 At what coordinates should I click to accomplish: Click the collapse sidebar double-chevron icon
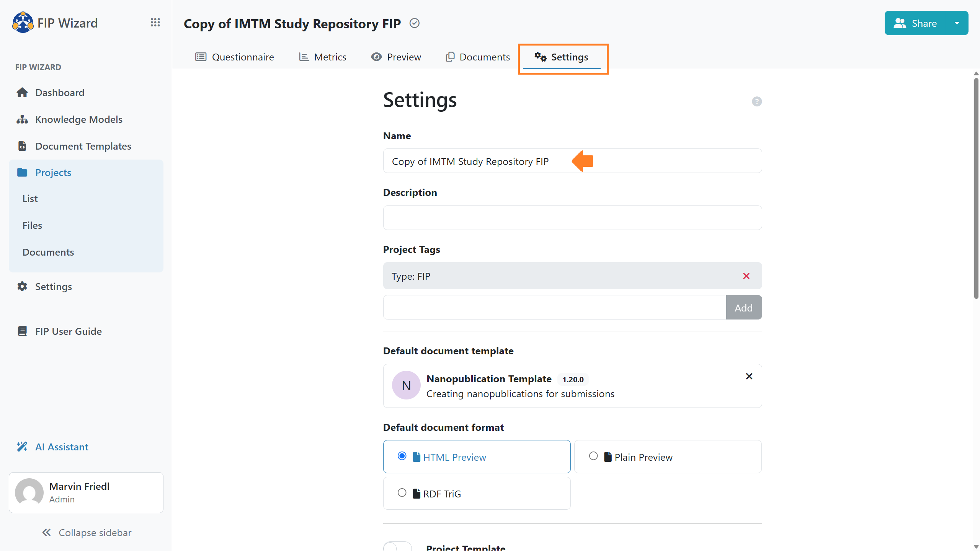pos(46,532)
